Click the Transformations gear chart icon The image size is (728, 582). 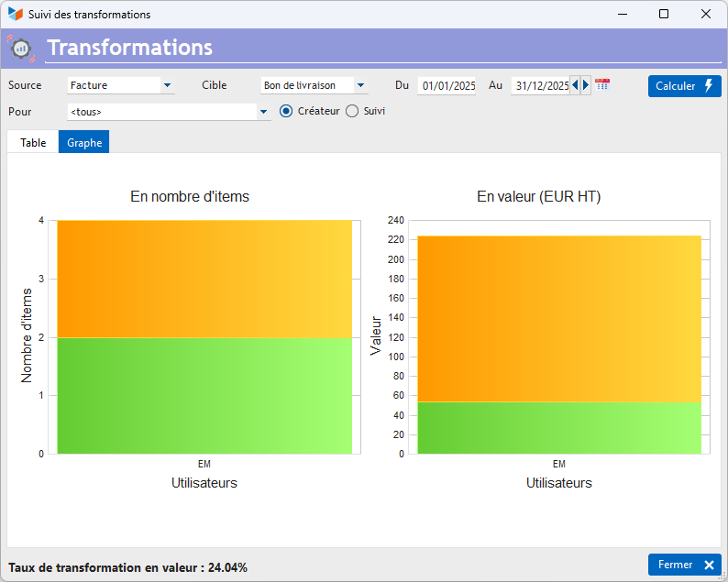21,48
